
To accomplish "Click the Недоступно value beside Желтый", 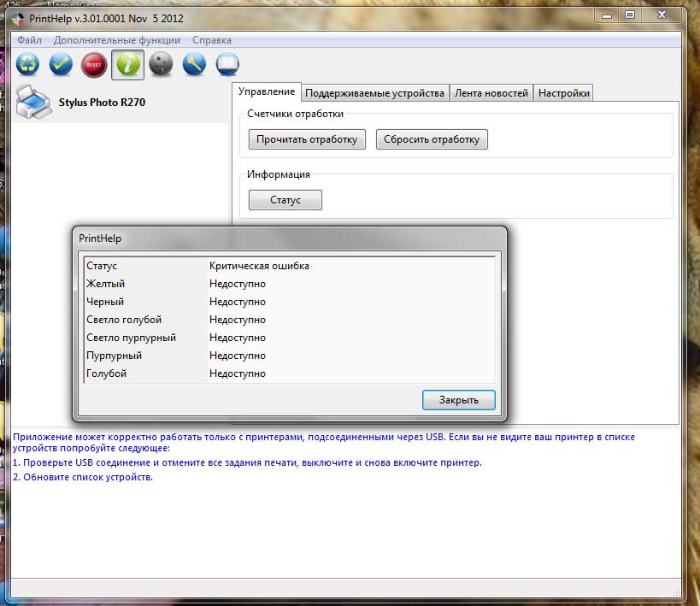I will pyautogui.click(x=238, y=284).
